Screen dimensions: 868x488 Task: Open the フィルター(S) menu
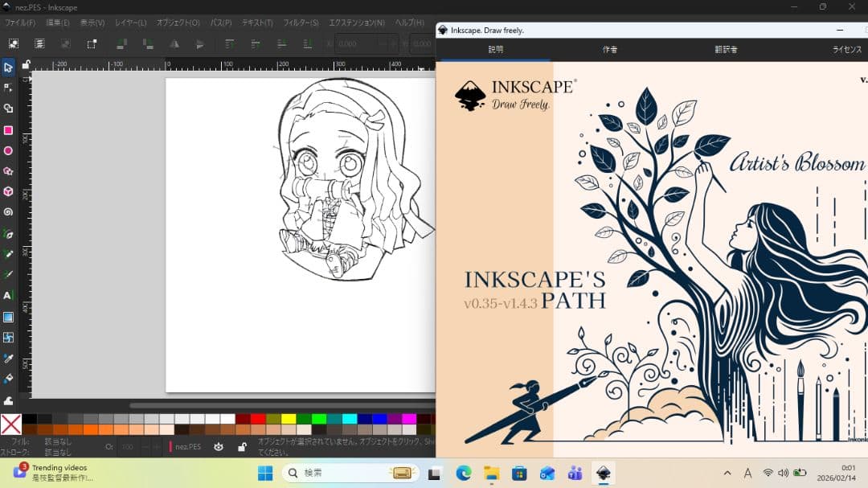tap(300, 23)
